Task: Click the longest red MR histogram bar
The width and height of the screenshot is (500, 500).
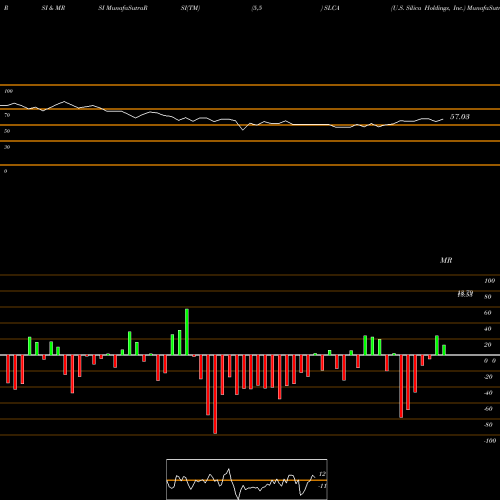Action: [215, 394]
